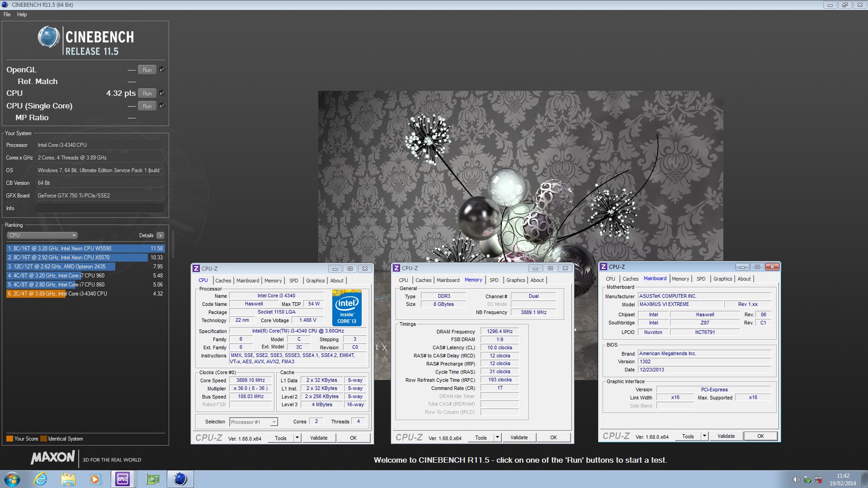
Task: Open Processor #1 selection dropdown
Action: coord(254,422)
